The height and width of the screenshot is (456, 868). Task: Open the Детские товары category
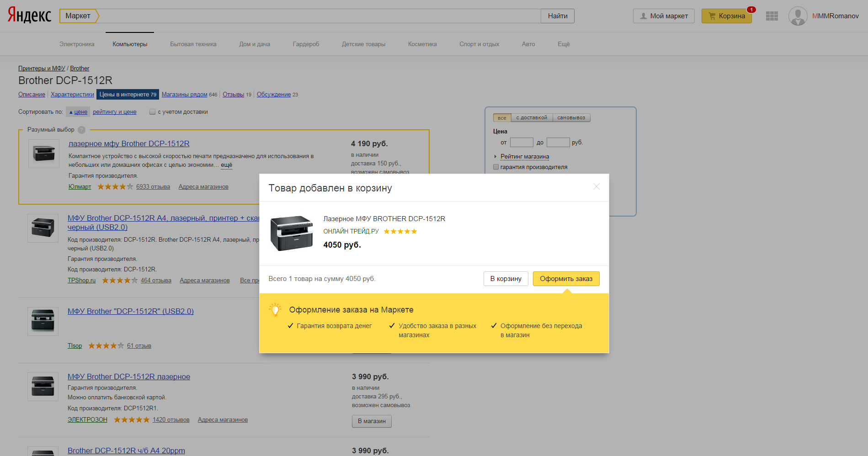[x=363, y=44]
